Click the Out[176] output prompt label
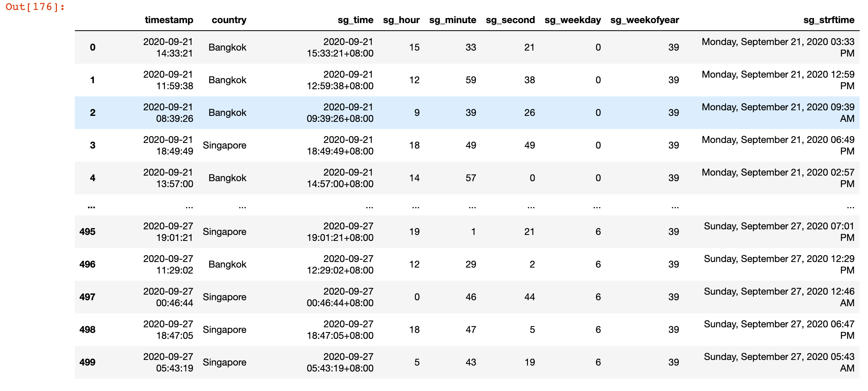Image resolution: width=868 pixels, height=391 pixels. [x=35, y=7]
